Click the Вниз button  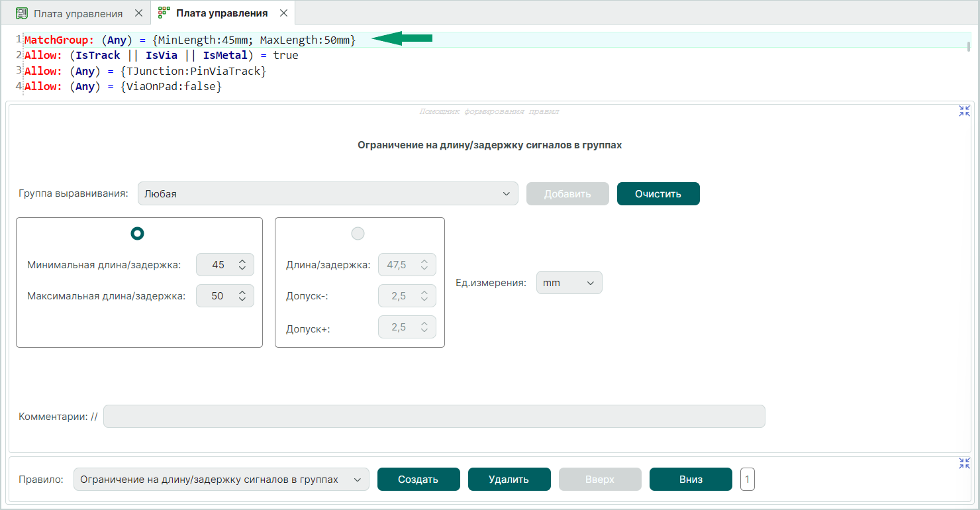(x=691, y=480)
